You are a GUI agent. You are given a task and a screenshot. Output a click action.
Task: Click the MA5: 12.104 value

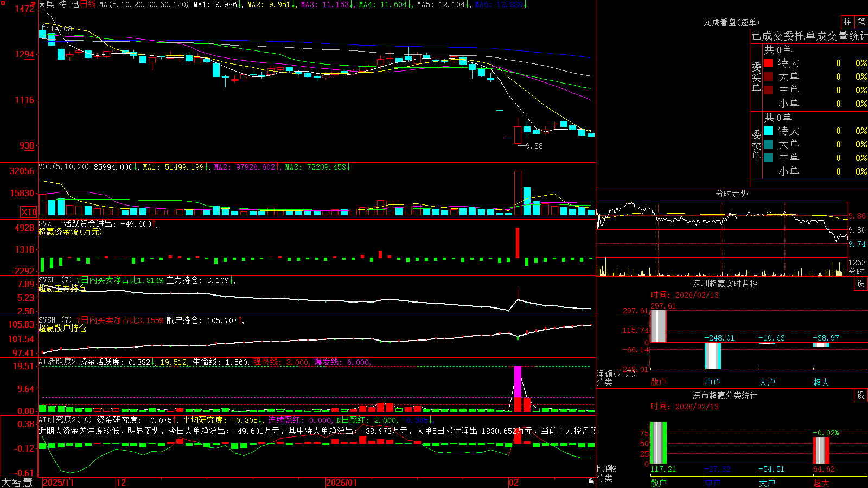(x=444, y=4)
